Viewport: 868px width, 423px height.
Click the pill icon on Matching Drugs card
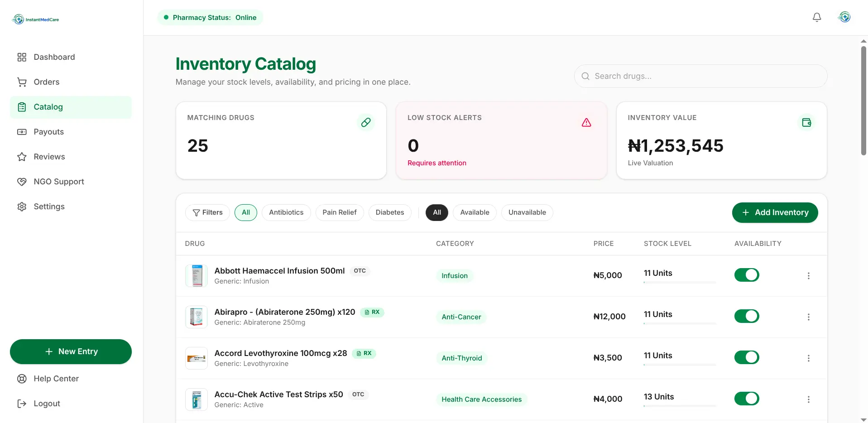[366, 122]
